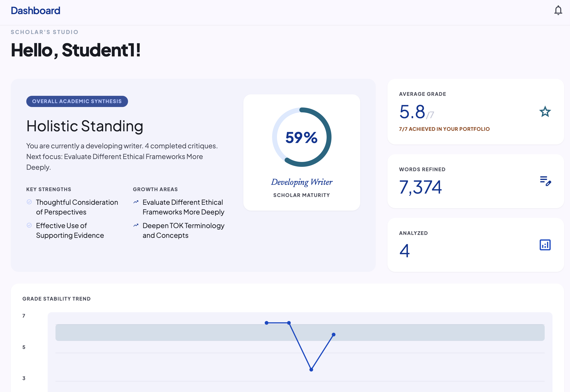Viewport: 570px width, 392px height.
Task: Click the bar chart icon in Analyzed card
Action: point(545,245)
